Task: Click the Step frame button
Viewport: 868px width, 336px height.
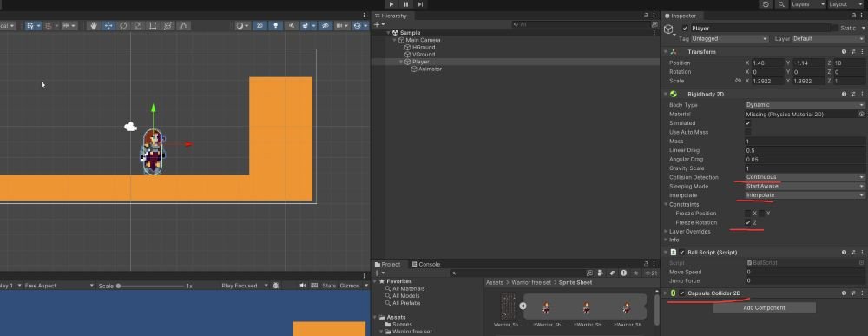Action: click(420, 3)
